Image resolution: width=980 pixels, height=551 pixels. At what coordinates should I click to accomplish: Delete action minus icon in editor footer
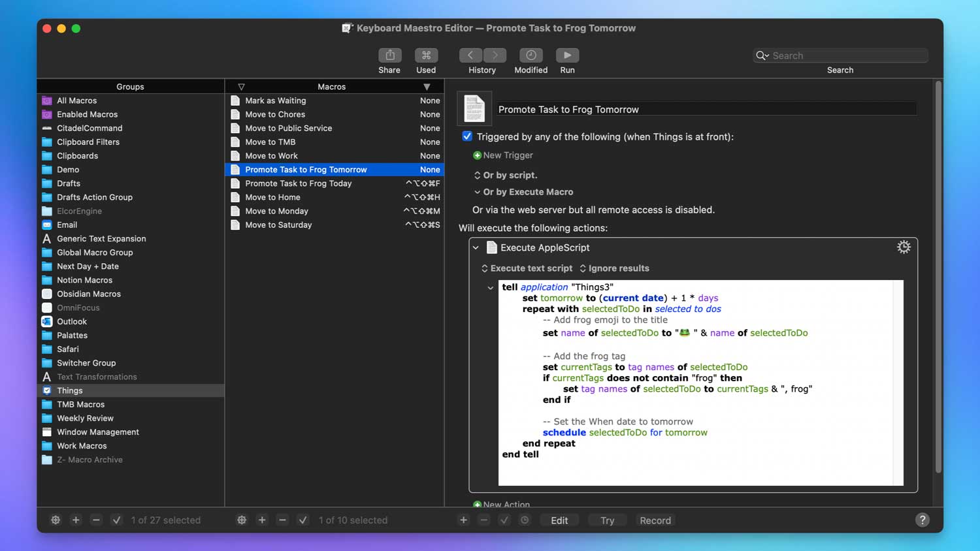pyautogui.click(x=483, y=520)
